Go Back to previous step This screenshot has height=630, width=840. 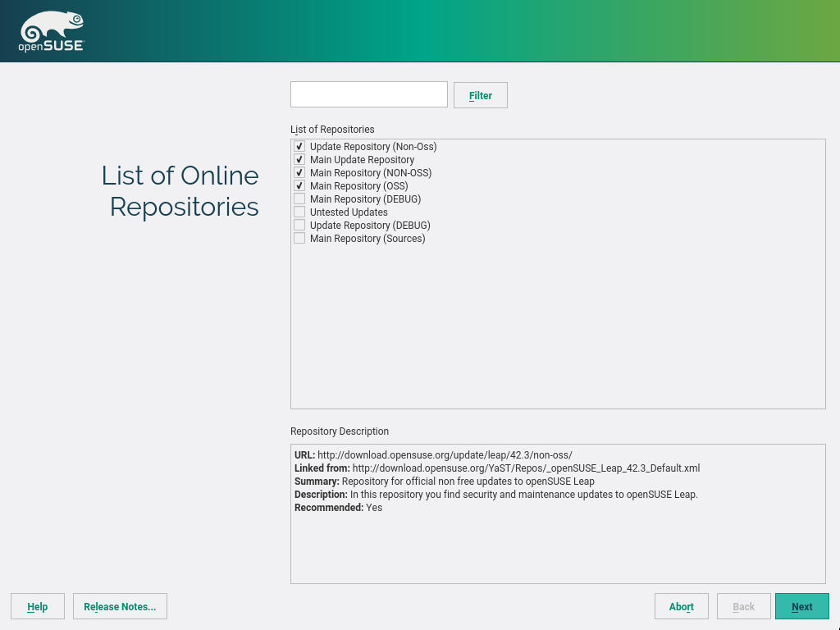tap(743, 606)
